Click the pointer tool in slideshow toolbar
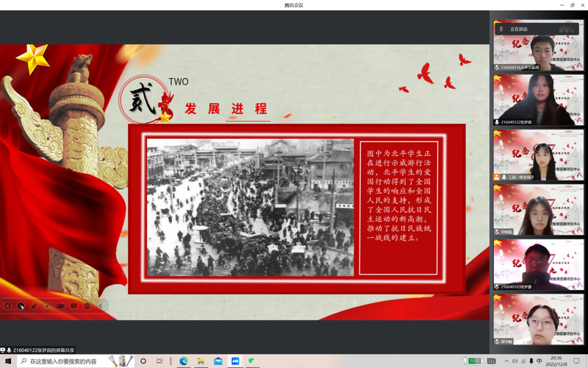 pyautogui.click(x=21, y=306)
